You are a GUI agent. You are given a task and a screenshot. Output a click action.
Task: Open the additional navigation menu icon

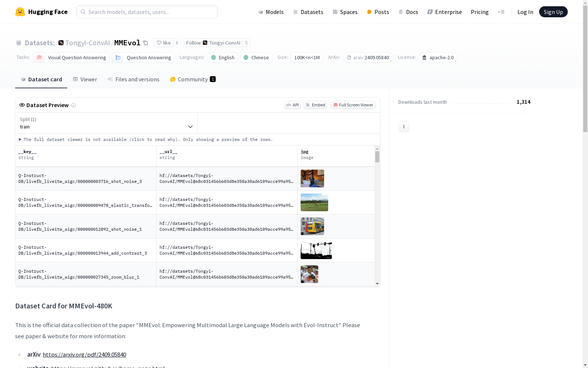(501, 12)
